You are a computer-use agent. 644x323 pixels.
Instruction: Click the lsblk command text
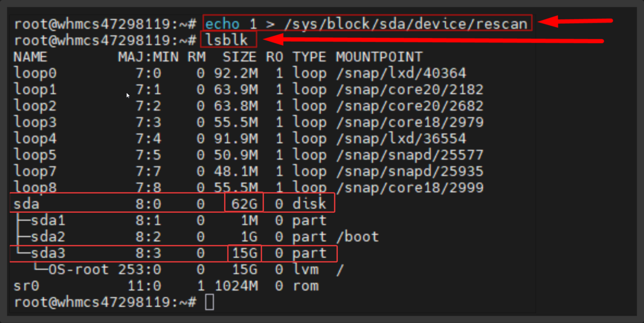click(227, 40)
